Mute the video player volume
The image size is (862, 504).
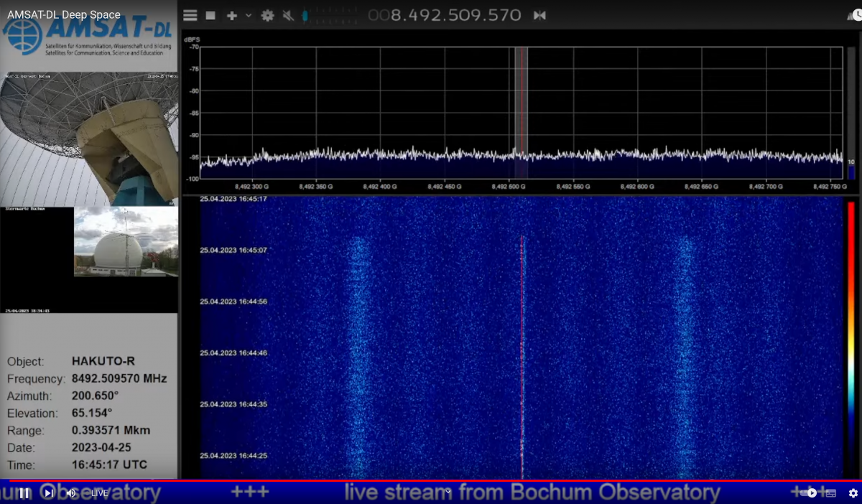pos(71,493)
